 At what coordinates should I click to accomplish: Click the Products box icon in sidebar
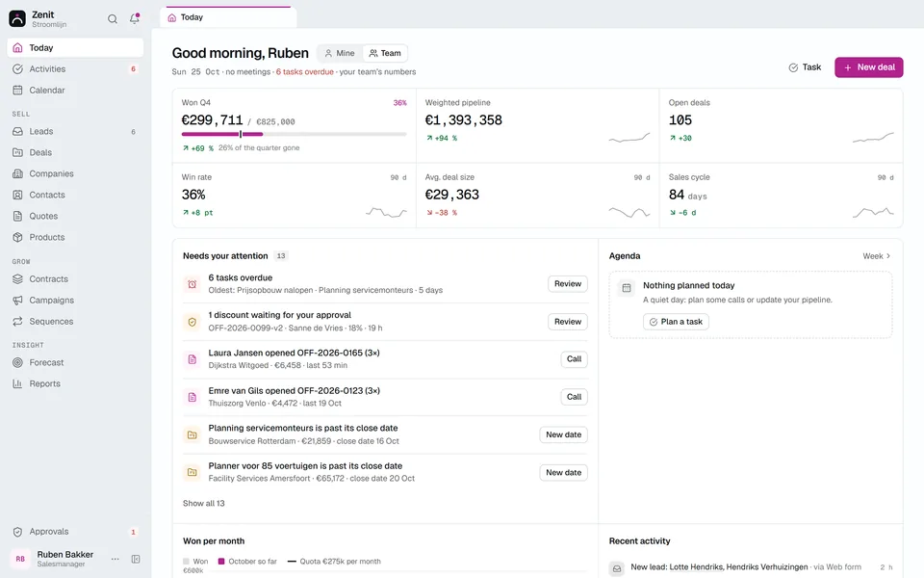17,238
